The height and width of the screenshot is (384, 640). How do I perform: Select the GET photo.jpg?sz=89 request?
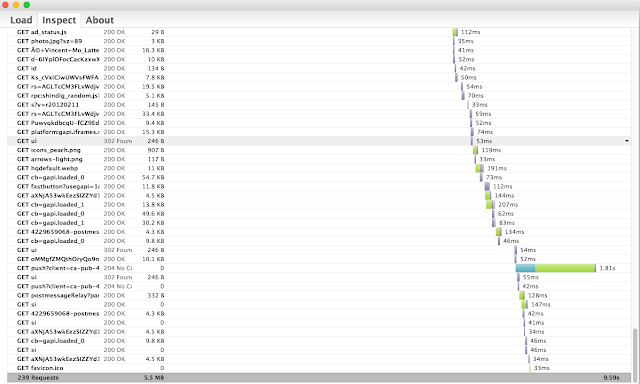click(x=319, y=41)
